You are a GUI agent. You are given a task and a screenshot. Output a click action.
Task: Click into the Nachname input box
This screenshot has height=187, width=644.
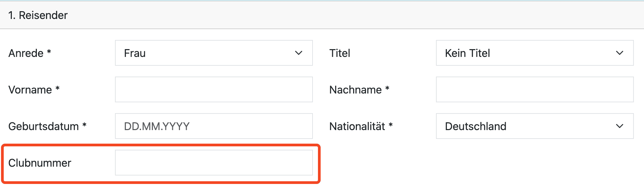point(534,90)
